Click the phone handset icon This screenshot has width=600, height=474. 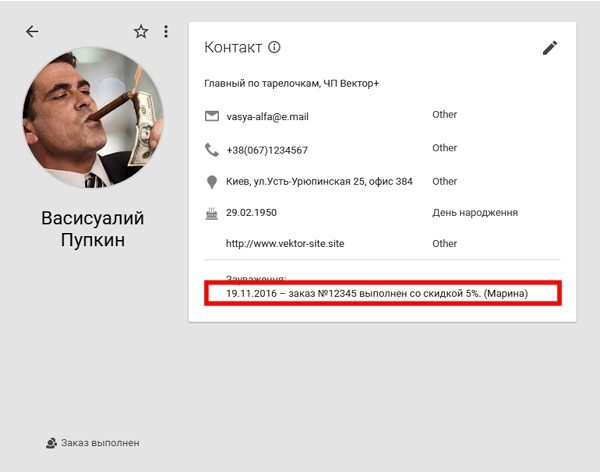pos(212,150)
